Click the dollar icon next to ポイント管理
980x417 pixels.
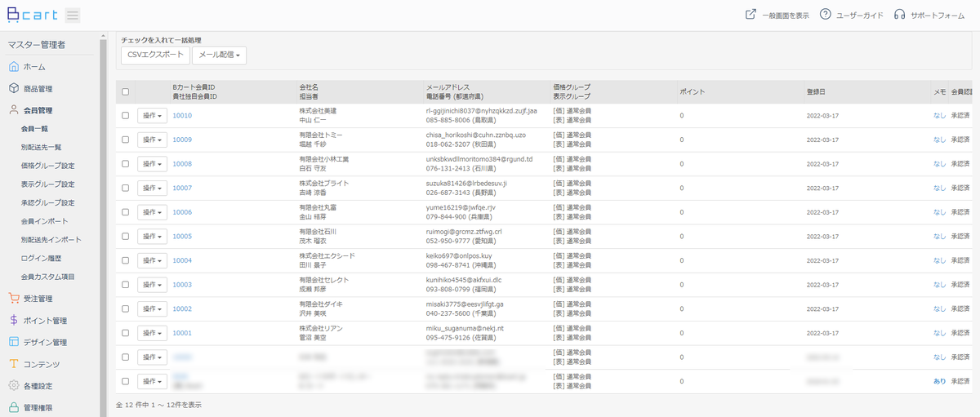pyautogui.click(x=14, y=320)
